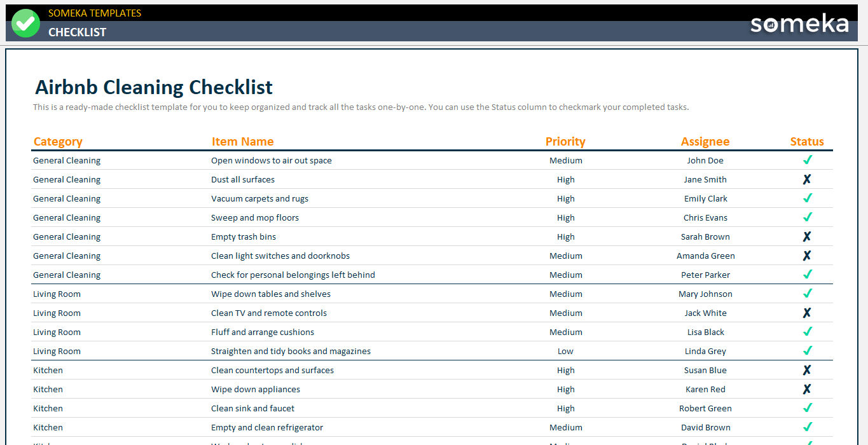This screenshot has height=445, width=868.
Task: Select the 'Empty trash bins' cell
Action: [x=244, y=237]
